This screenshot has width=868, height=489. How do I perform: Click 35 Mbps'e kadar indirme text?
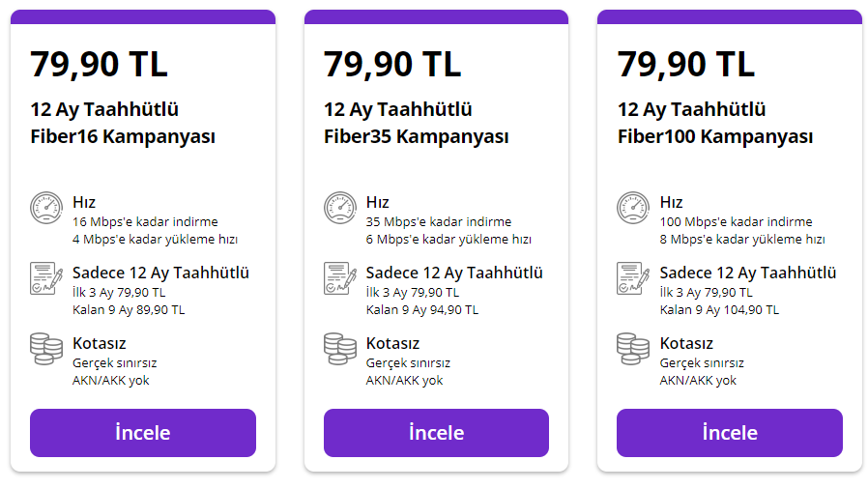coord(439,222)
